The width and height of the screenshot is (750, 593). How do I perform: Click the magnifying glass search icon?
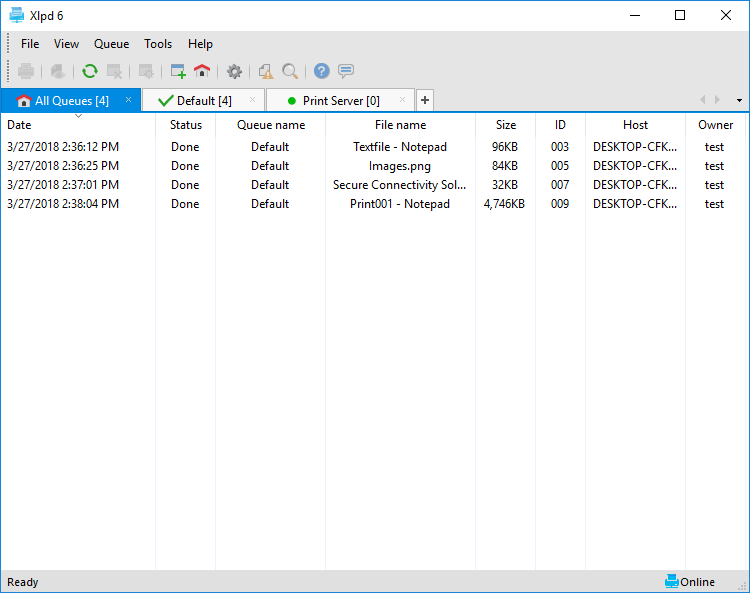(290, 71)
